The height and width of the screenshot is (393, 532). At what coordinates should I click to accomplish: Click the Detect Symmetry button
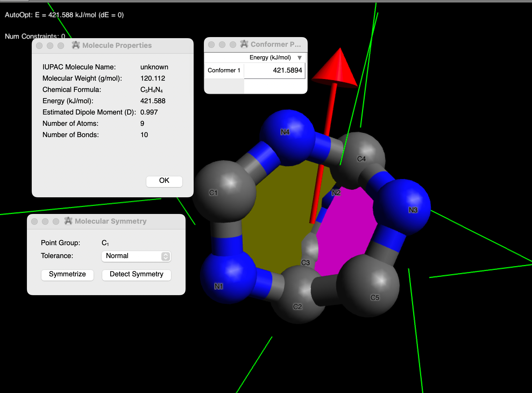coord(136,274)
